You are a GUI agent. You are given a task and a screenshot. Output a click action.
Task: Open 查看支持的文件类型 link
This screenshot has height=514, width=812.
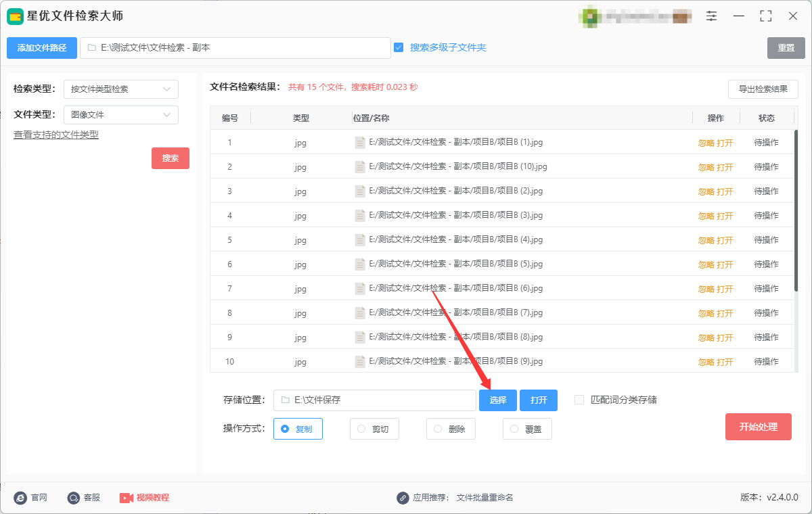(x=56, y=135)
